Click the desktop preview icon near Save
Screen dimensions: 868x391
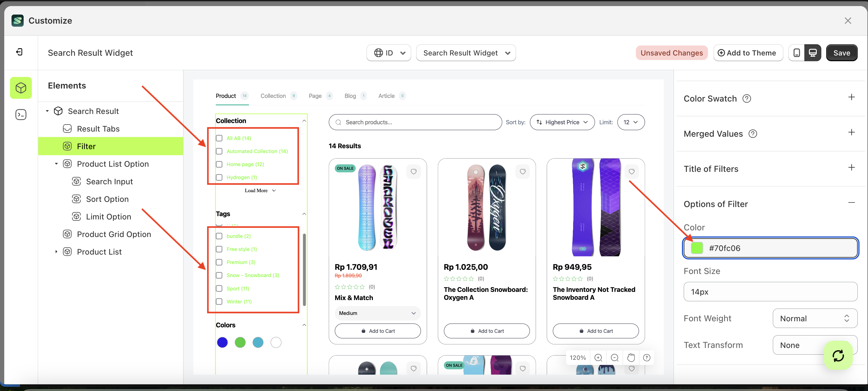point(813,52)
